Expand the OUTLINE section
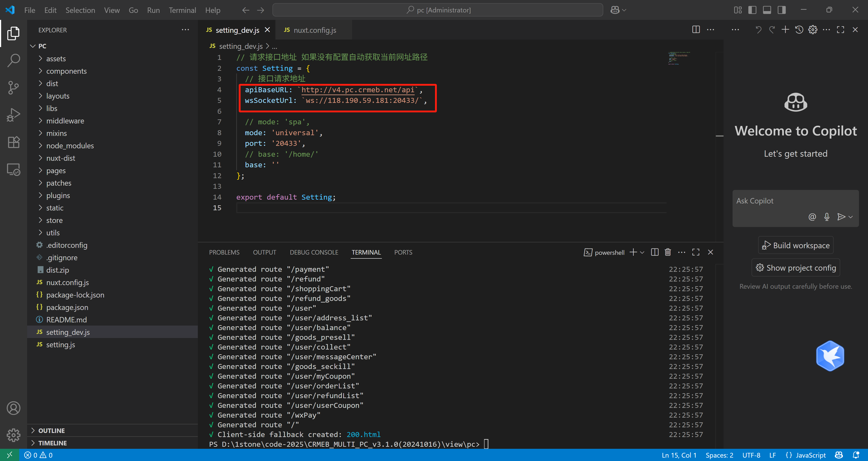The image size is (868, 461). tap(113, 430)
